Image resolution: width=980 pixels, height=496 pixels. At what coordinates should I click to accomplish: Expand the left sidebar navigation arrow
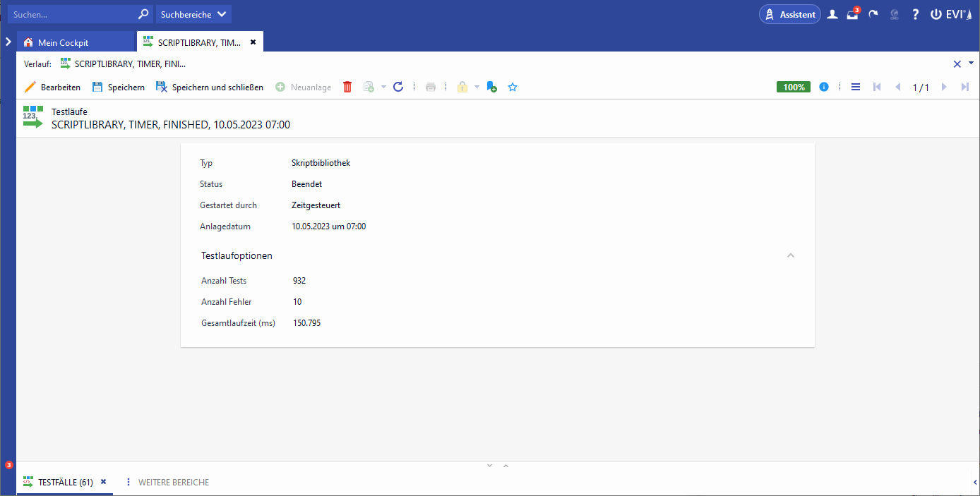point(8,42)
